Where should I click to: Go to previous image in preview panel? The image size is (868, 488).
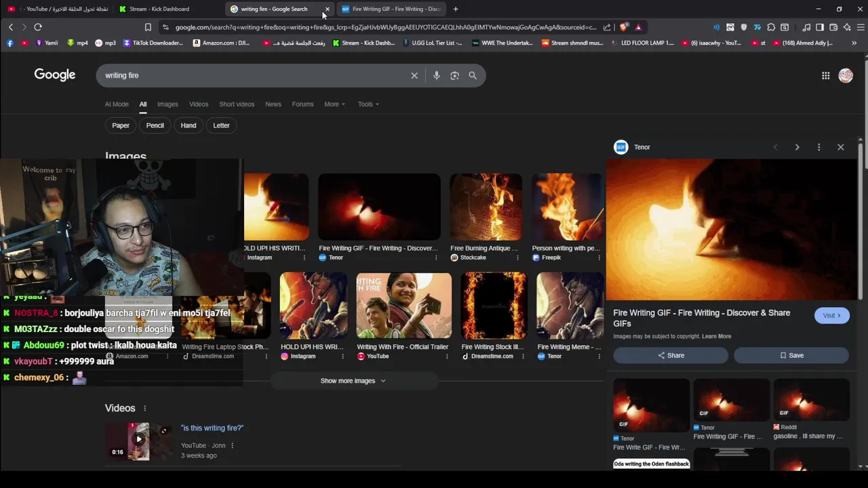tap(775, 147)
